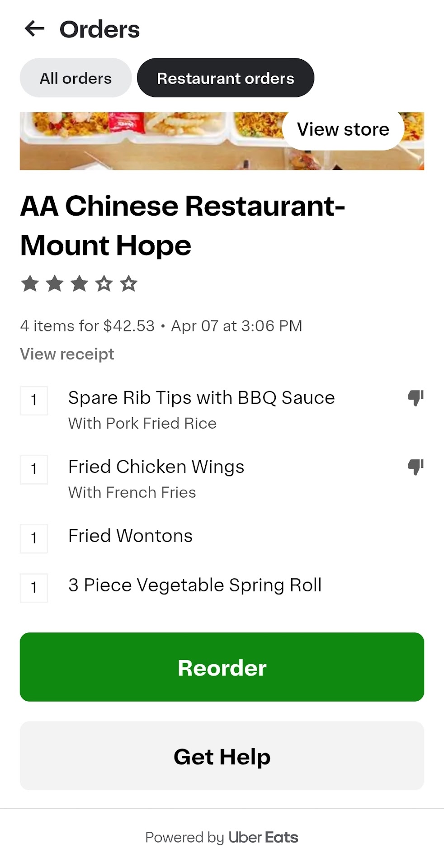The width and height of the screenshot is (444, 868).
Task: Click the restaurant food banner image
Action: (x=149, y=141)
